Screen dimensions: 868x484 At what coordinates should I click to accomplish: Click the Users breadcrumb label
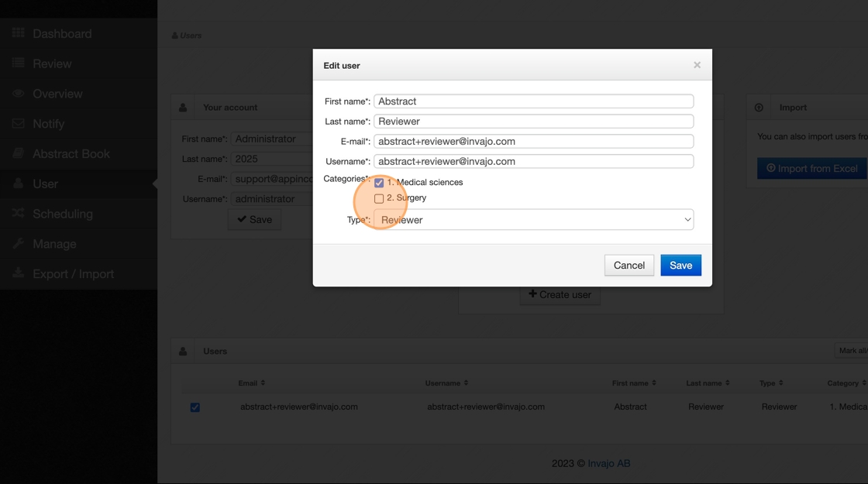coord(191,36)
